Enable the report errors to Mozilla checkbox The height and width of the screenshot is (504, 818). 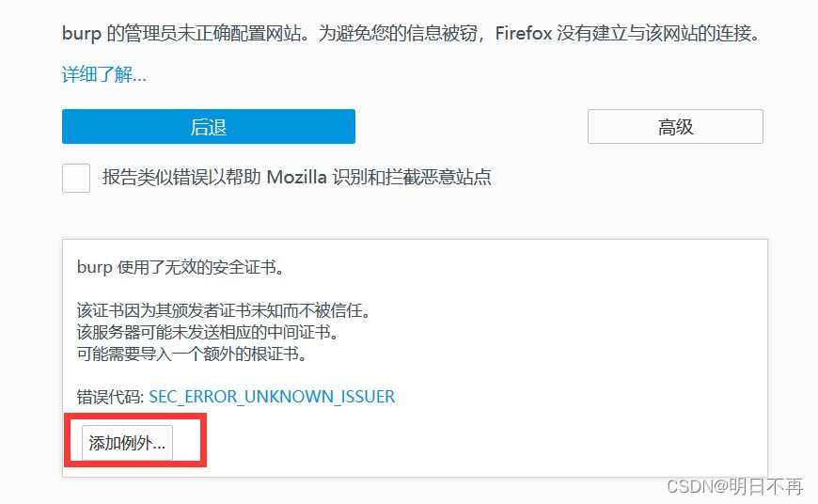coord(76,178)
